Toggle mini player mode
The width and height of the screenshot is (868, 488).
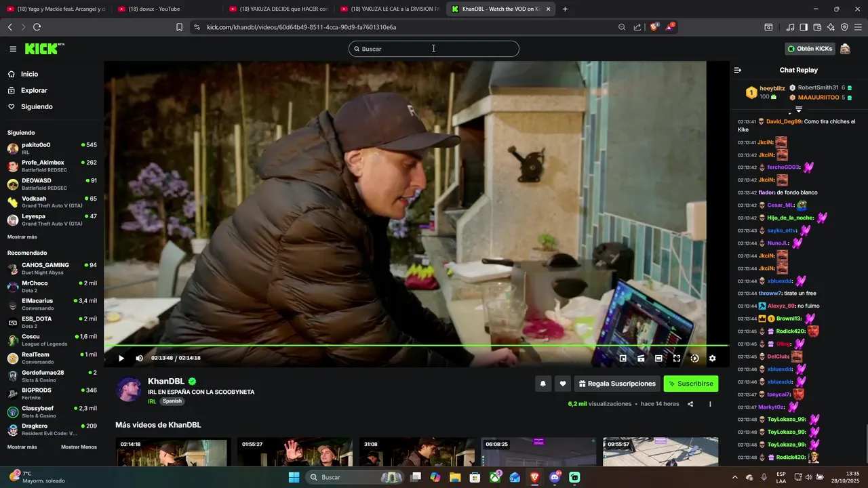click(623, 358)
